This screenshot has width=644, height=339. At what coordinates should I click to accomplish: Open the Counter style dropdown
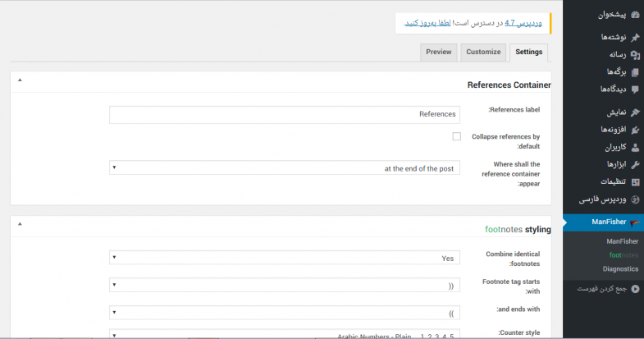284,334
